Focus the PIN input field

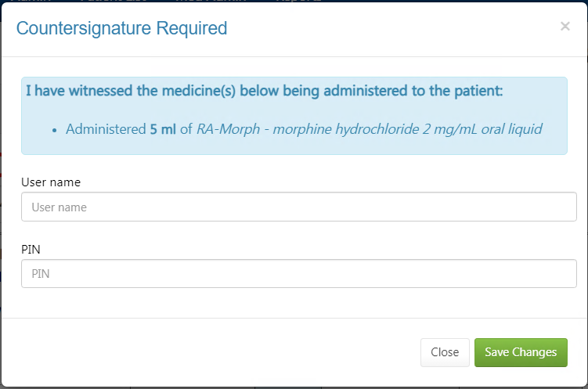click(x=293, y=274)
